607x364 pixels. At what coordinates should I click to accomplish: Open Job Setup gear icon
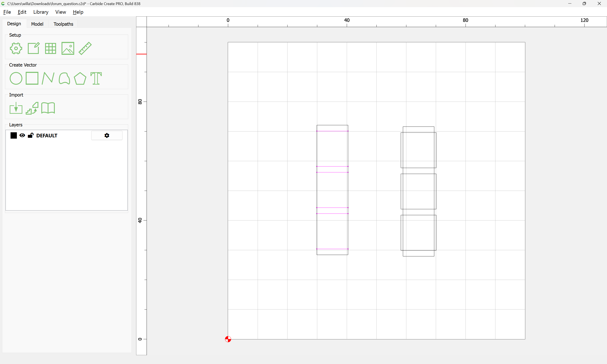point(16,48)
